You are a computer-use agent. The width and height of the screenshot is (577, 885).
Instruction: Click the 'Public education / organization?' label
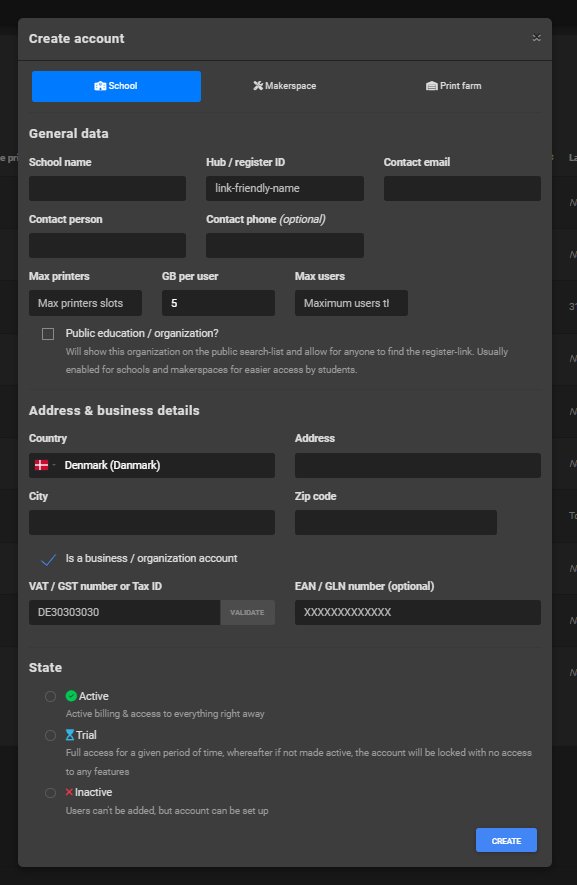142,334
